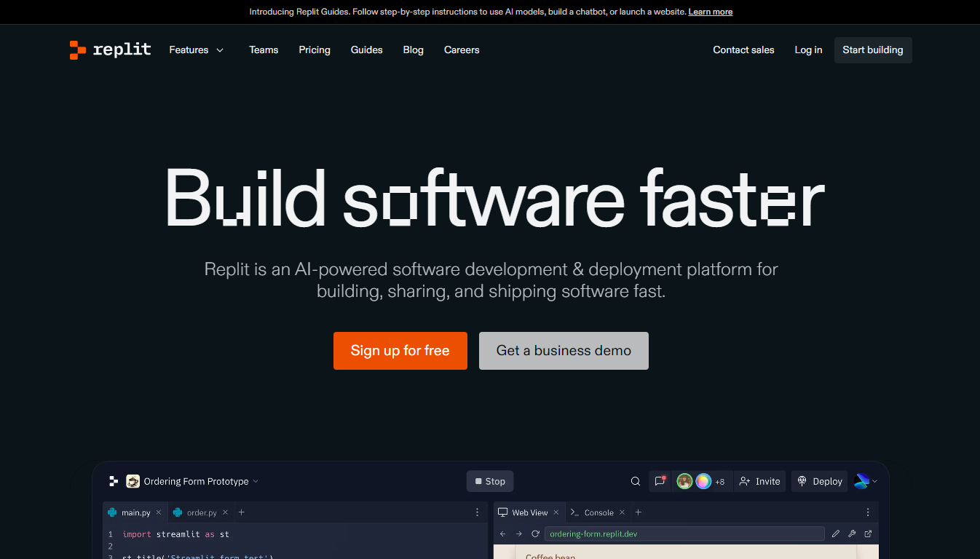Switch to the Console tab
The image size is (980, 559).
point(592,512)
